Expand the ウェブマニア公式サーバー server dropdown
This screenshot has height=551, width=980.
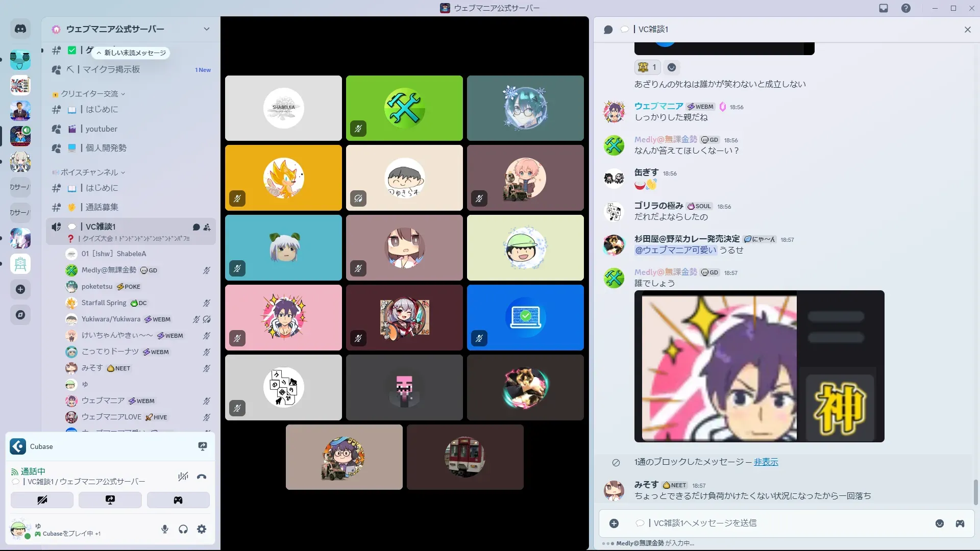pyautogui.click(x=206, y=29)
